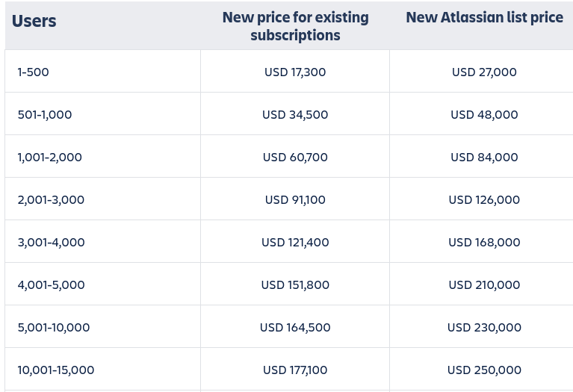Select the USD 27,000 list price
573x392 pixels.
(484, 72)
